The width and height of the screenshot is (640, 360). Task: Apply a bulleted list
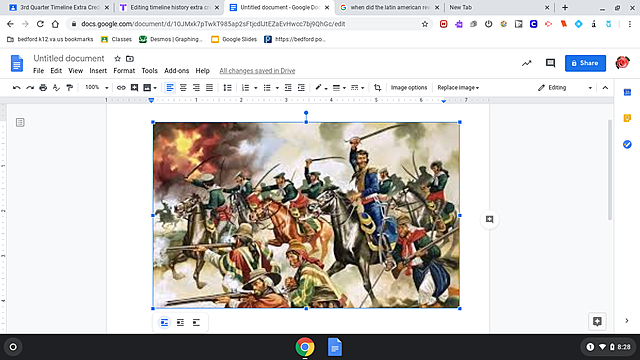[x=267, y=87]
